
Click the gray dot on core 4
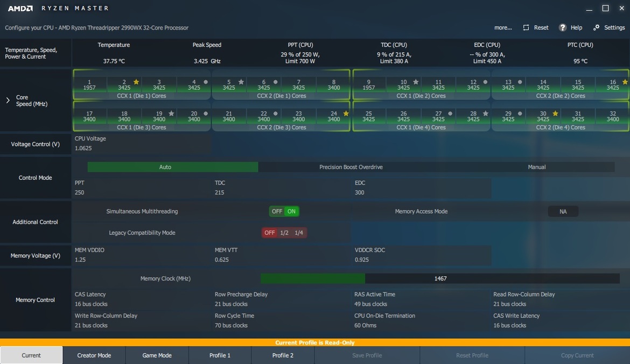(206, 82)
